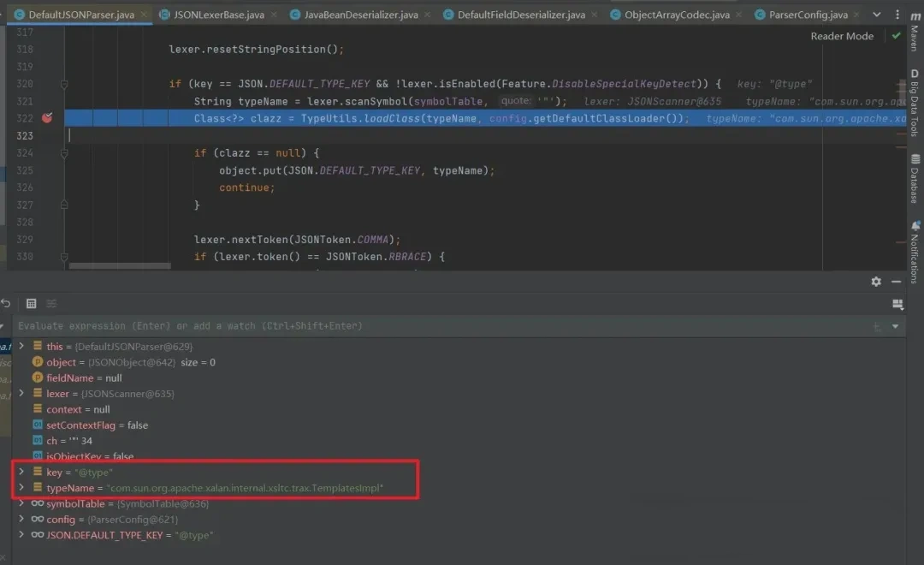Image resolution: width=924 pixels, height=565 pixels.
Task: Click the green inspection checkmark
Action: coord(897,36)
